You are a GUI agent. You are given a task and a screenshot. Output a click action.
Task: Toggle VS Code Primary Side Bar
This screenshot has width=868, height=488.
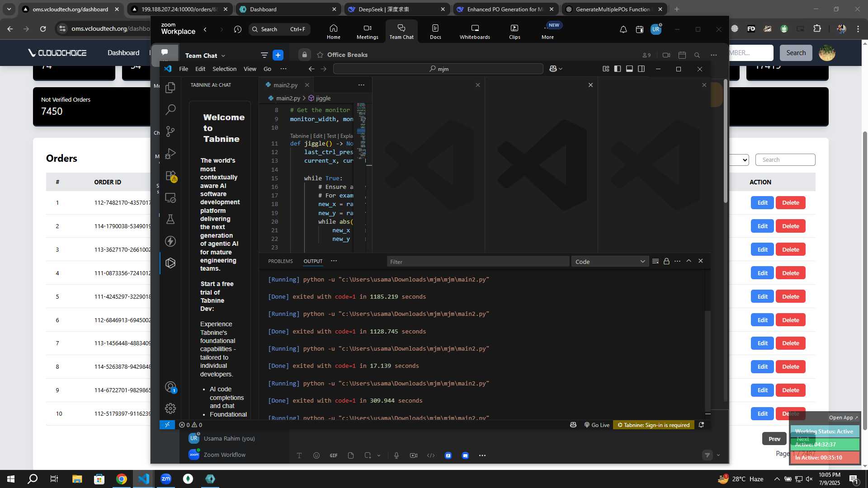click(x=618, y=69)
